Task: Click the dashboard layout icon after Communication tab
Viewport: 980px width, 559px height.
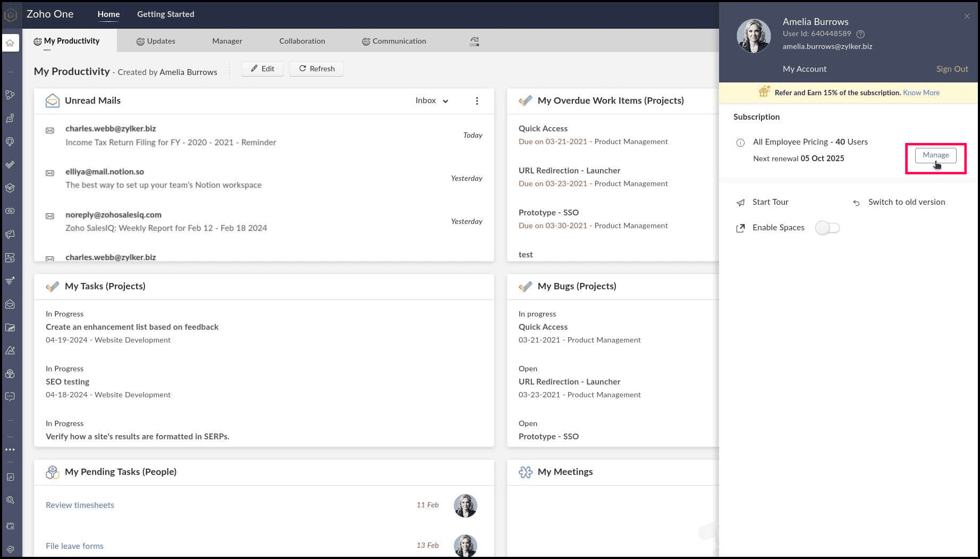Action: [x=475, y=41]
